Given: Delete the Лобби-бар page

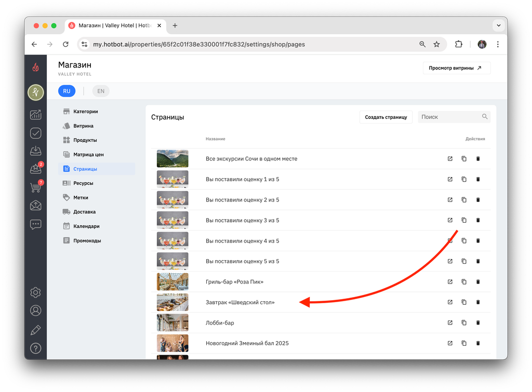Looking at the screenshot, I should pos(478,323).
